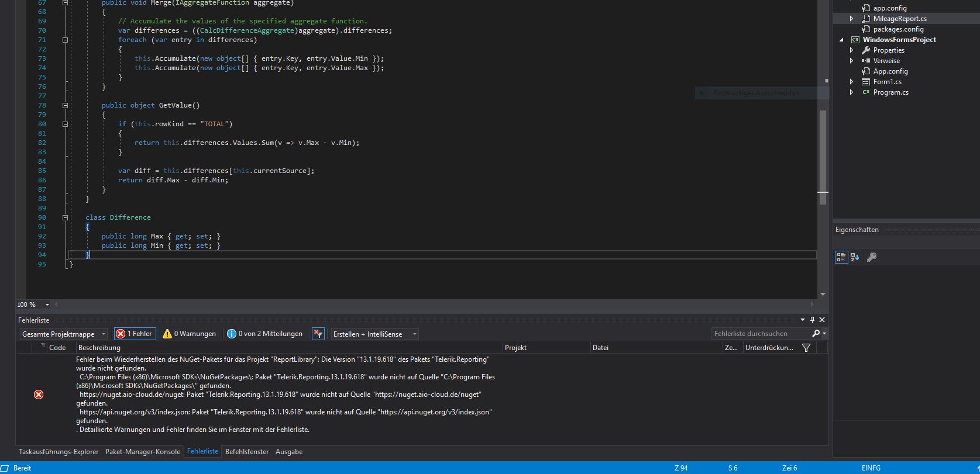Click the search magnifier in Fehlerliste search
980x474 pixels.
click(x=816, y=334)
